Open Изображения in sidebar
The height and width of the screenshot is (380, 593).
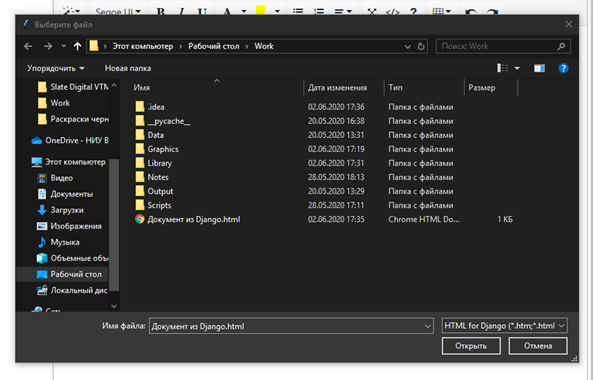[x=69, y=226]
